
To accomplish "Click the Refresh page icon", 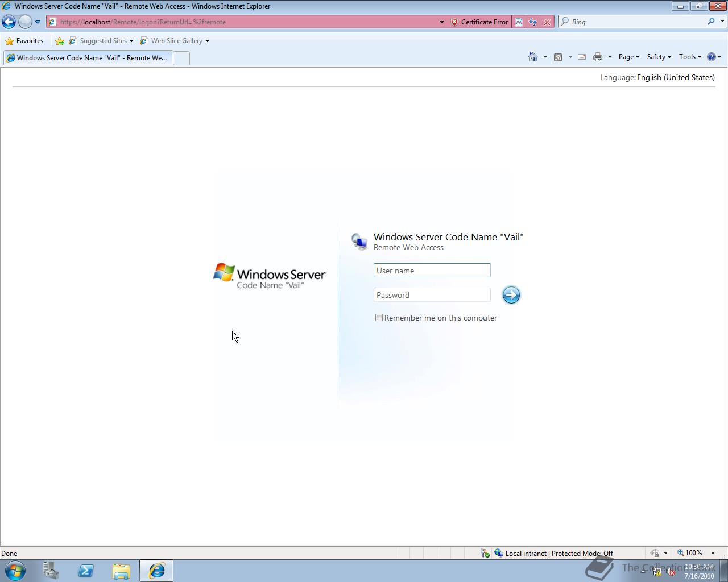I will (x=533, y=22).
